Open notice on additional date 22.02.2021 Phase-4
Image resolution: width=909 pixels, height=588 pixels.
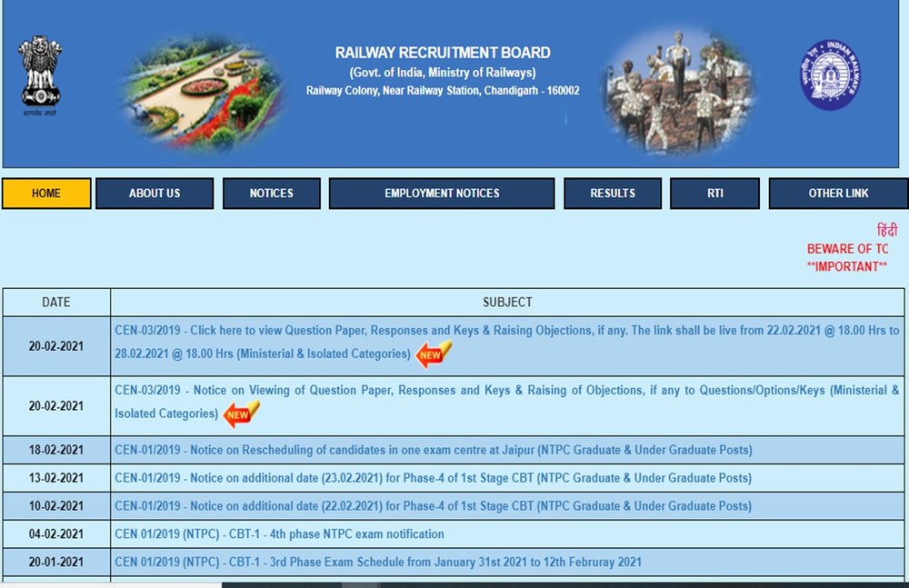pyautogui.click(x=433, y=505)
